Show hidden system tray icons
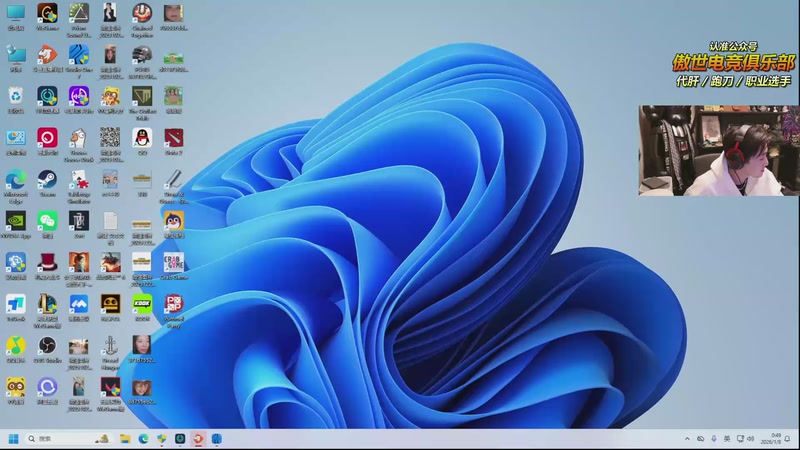This screenshot has width=800, height=450. (687, 439)
